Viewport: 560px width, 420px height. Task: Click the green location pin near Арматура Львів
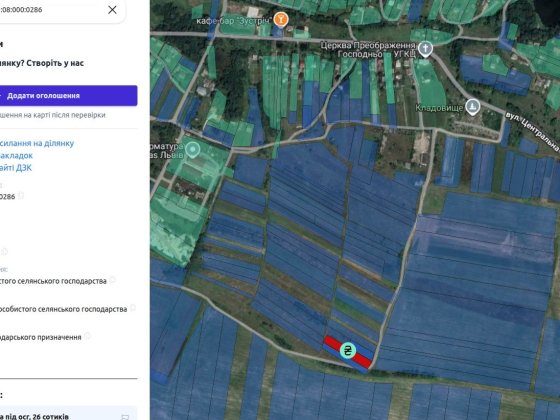click(192, 149)
